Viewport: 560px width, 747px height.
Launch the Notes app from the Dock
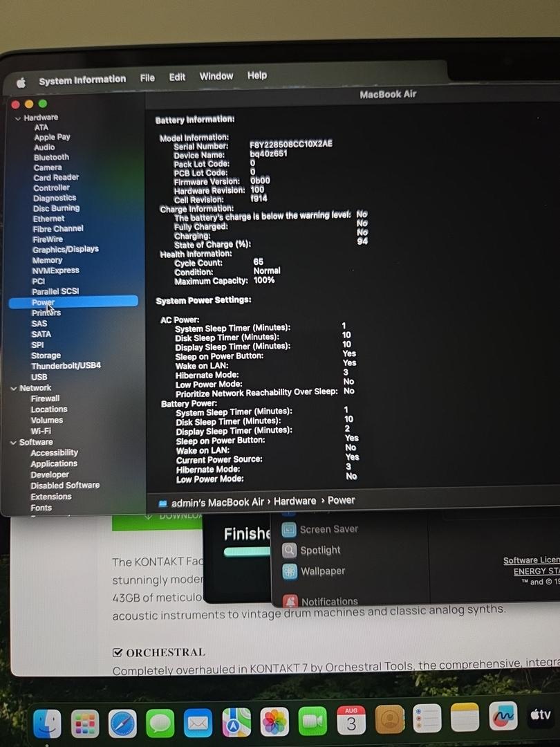pos(465,717)
